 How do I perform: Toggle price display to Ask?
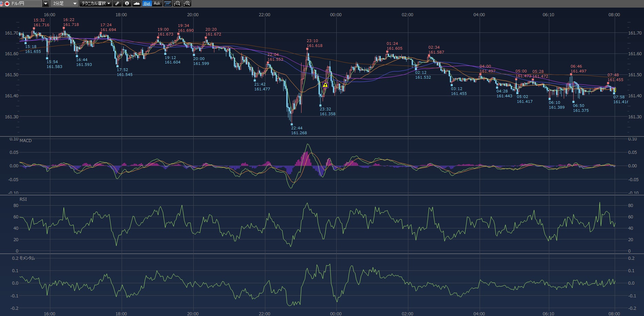tap(157, 3)
